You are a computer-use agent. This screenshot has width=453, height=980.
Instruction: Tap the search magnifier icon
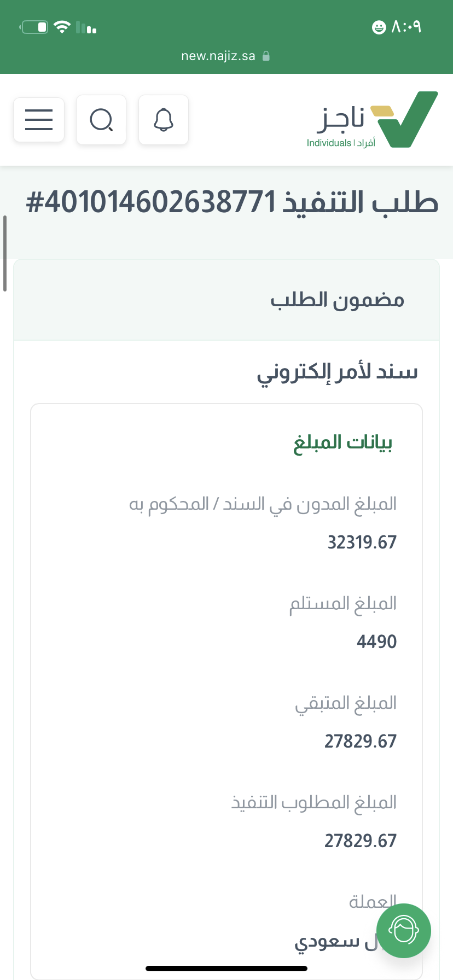click(101, 120)
